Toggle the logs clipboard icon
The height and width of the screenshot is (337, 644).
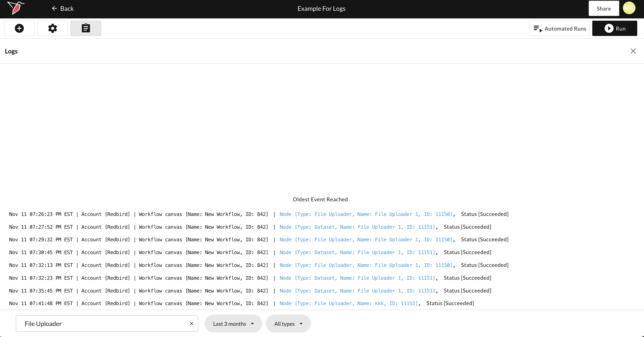[86, 28]
